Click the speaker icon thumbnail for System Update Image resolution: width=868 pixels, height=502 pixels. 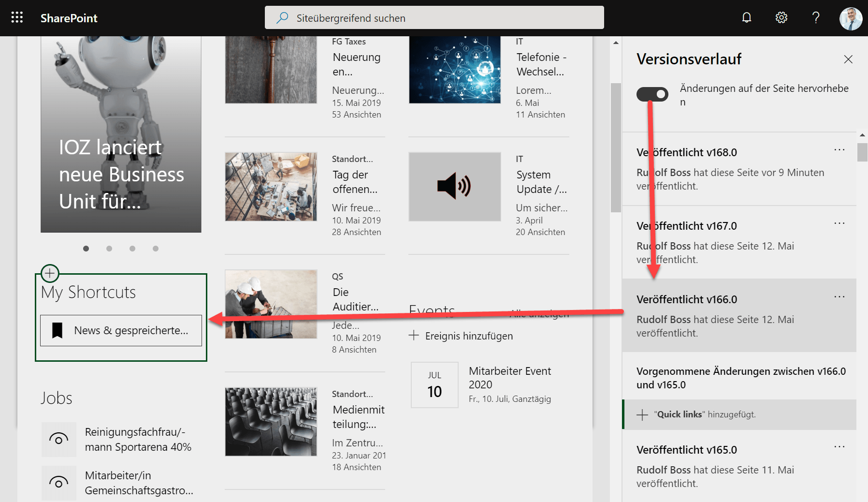[455, 187]
